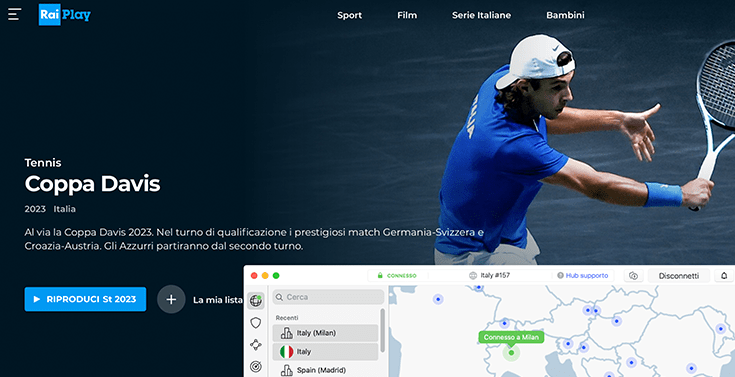735x377 pixels.
Task: Click the Recenti section header
Action: (287, 317)
